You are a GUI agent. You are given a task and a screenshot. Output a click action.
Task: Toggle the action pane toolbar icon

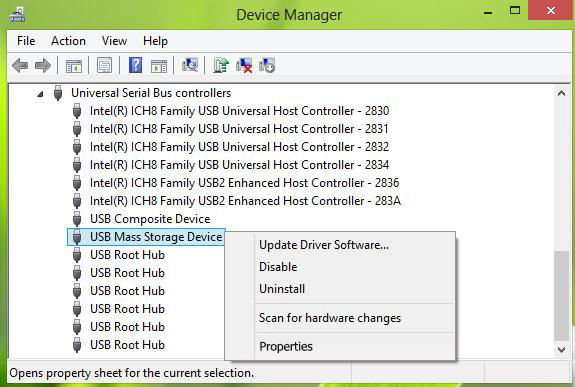tap(159, 66)
